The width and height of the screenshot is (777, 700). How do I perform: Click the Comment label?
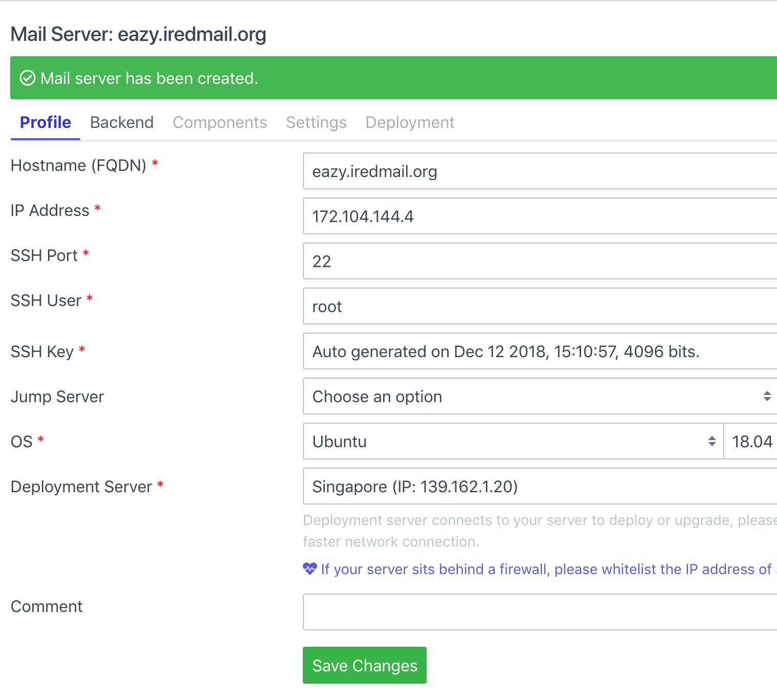[47, 606]
